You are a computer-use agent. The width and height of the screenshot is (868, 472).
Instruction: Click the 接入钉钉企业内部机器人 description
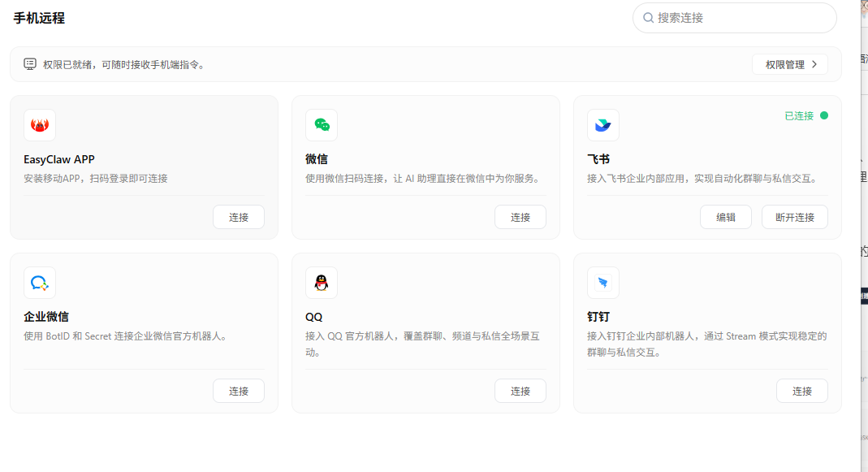[x=707, y=344]
